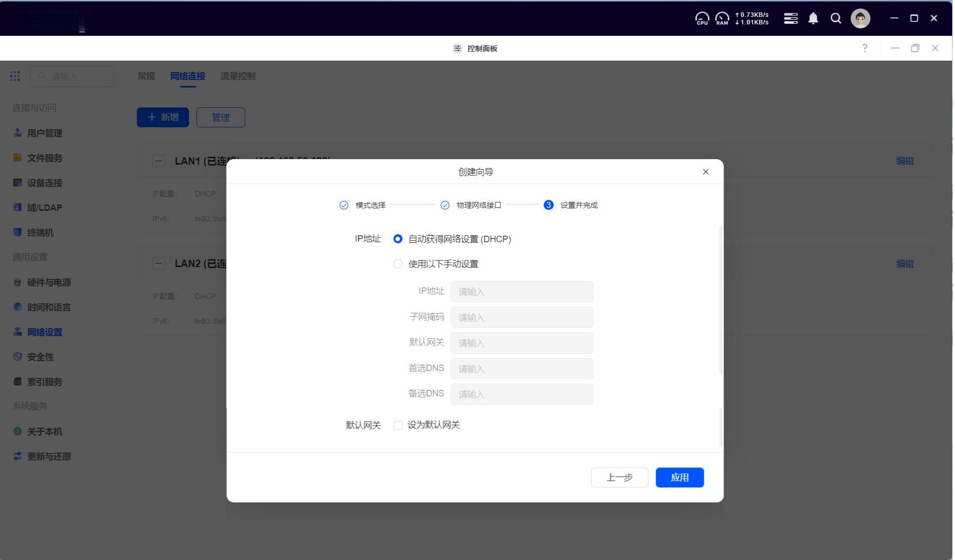Collapse the LAN2 network section
This screenshot has height=560, width=955.
coord(158,263)
